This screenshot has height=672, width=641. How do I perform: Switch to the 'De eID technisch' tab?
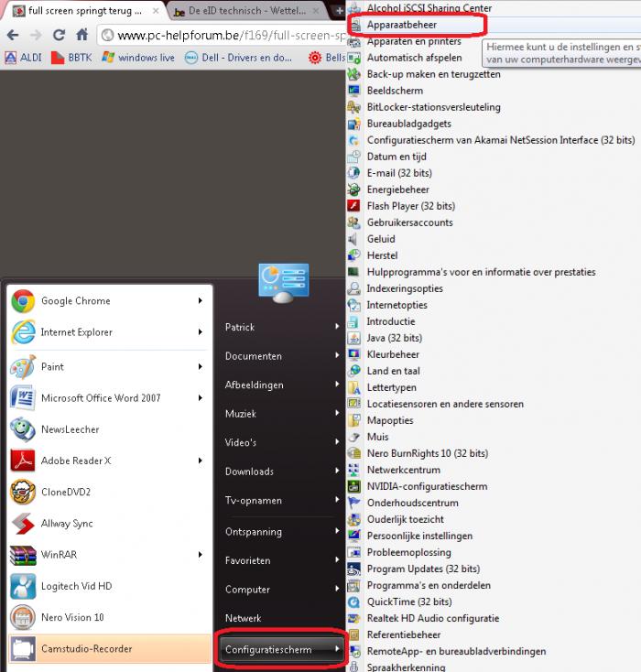[246, 11]
